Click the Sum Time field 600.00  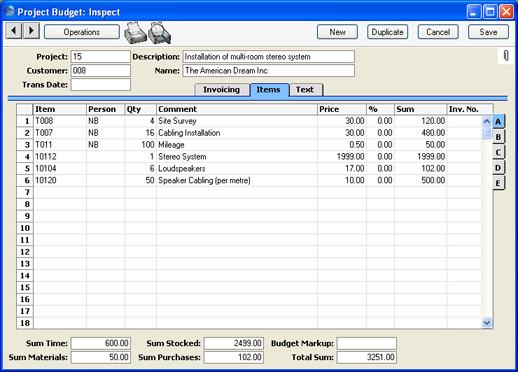click(x=100, y=343)
